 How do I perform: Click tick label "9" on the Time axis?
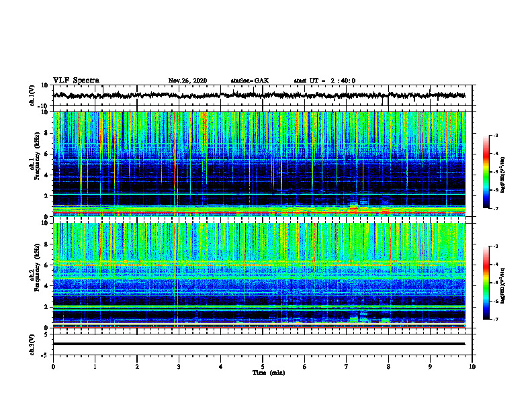pos(430,367)
